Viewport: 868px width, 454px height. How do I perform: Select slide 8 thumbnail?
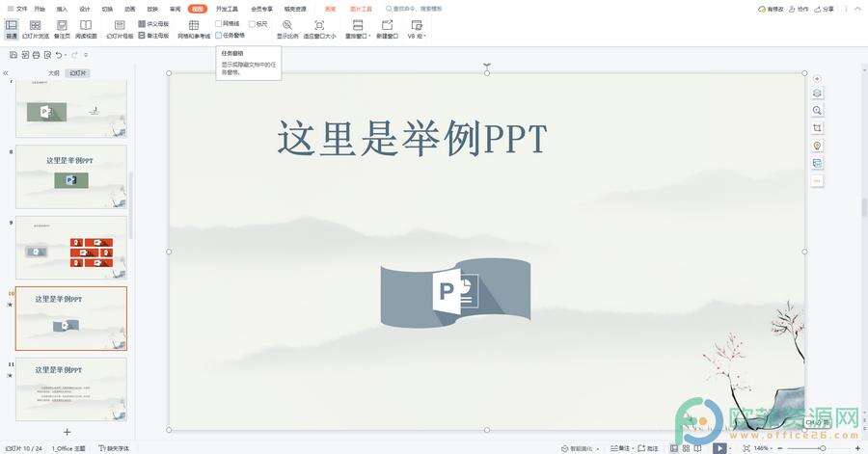pos(71,177)
